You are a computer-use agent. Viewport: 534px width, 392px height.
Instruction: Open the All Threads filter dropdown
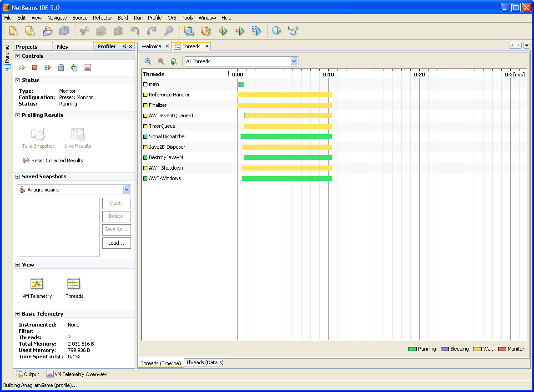(294, 61)
